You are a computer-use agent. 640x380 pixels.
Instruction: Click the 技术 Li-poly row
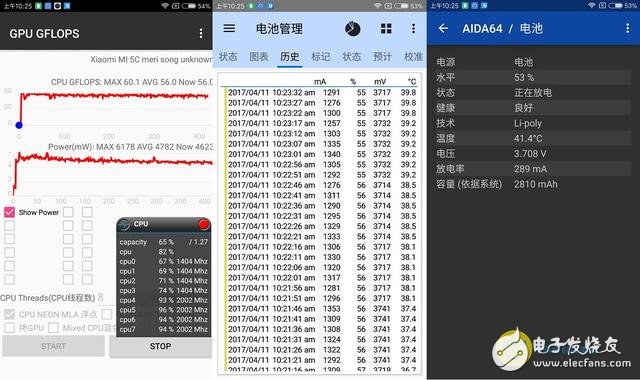(x=533, y=123)
